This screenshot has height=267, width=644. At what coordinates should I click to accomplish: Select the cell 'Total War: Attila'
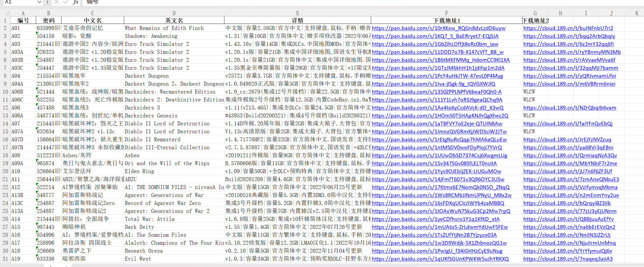(x=174, y=219)
